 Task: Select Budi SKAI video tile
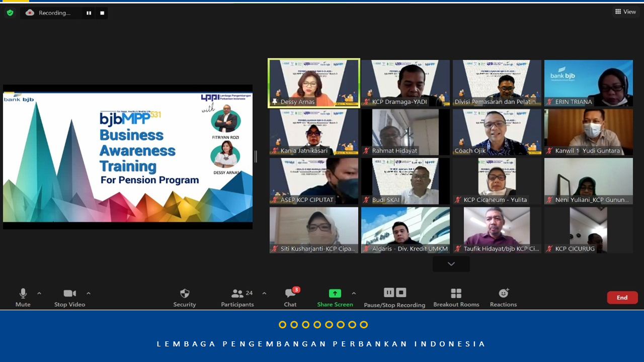(x=406, y=181)
